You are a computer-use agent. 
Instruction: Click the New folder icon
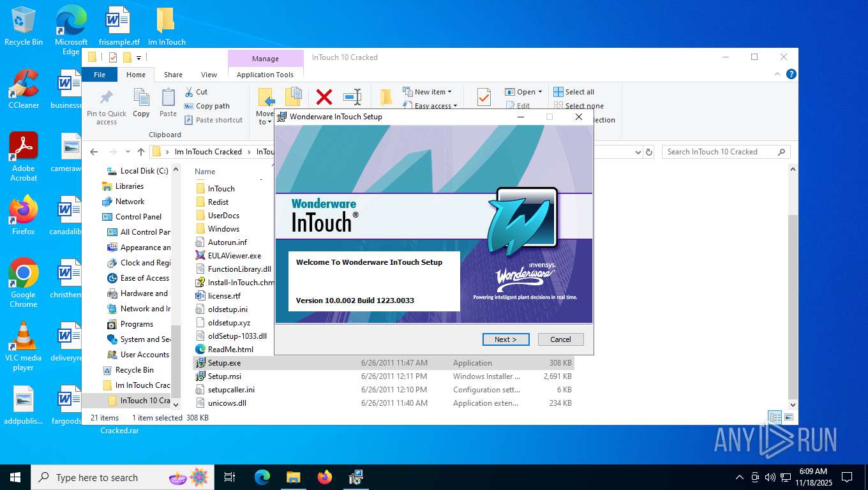click(x=385, y=97)
